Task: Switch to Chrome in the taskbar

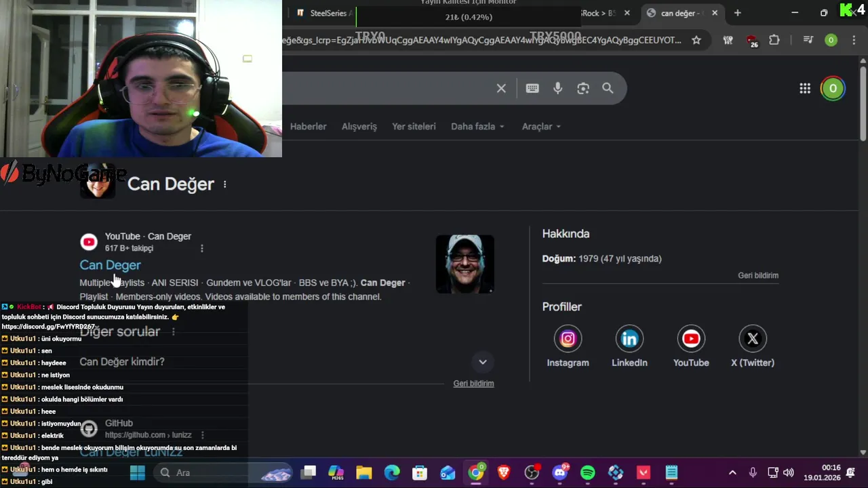Action: 476,472
